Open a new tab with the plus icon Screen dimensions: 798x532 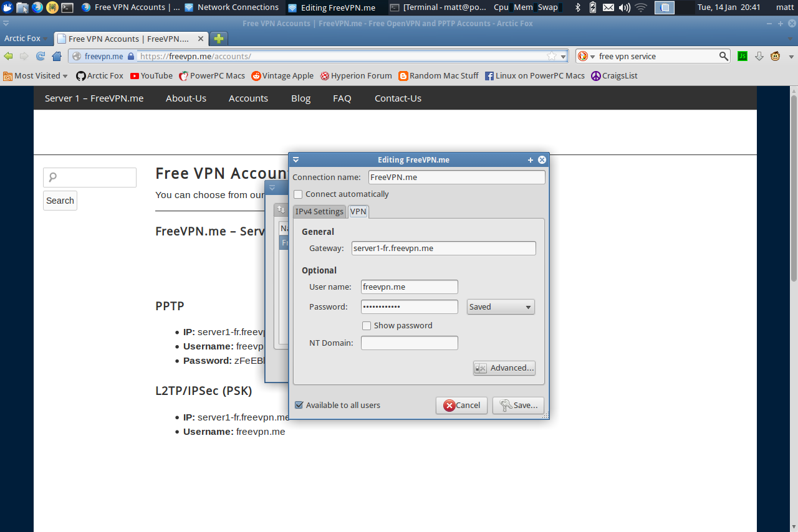(x=219, y=39)
